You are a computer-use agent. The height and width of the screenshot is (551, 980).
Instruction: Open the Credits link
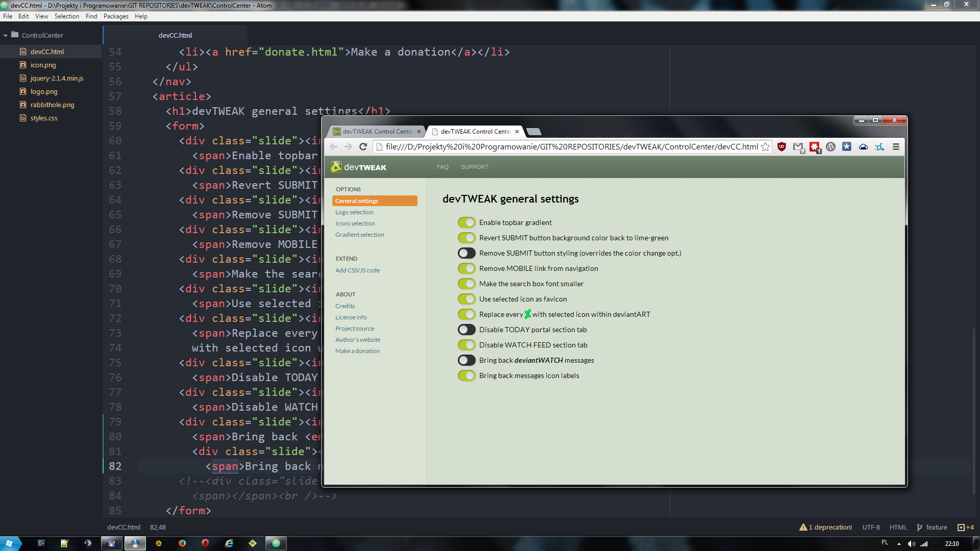coord(345,306)
